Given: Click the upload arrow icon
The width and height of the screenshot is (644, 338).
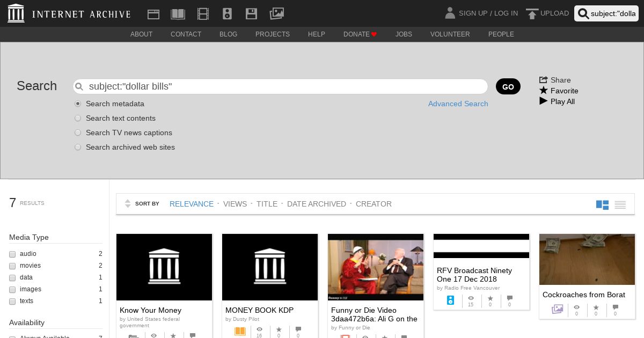Looking at the screenshot, I should (532, 14).
